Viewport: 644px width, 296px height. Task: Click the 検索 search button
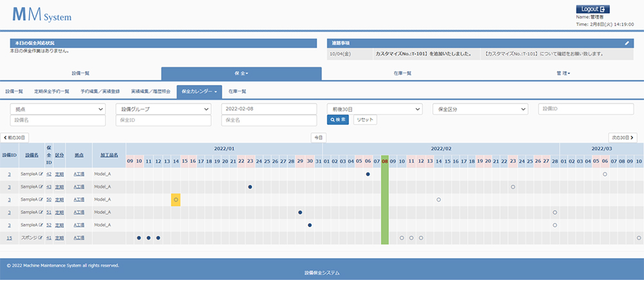337,120
